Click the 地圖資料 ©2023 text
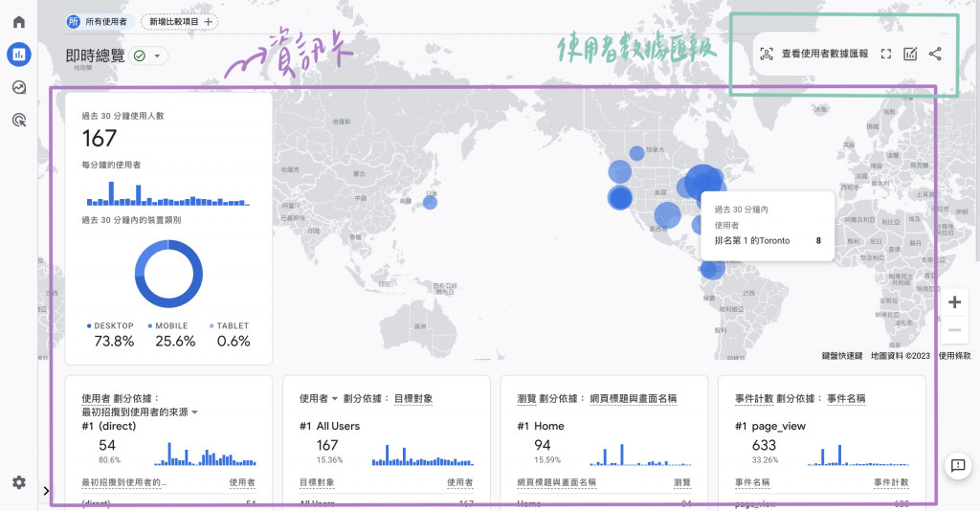Screen dimensions: 980x511 (x=900, y=355)
